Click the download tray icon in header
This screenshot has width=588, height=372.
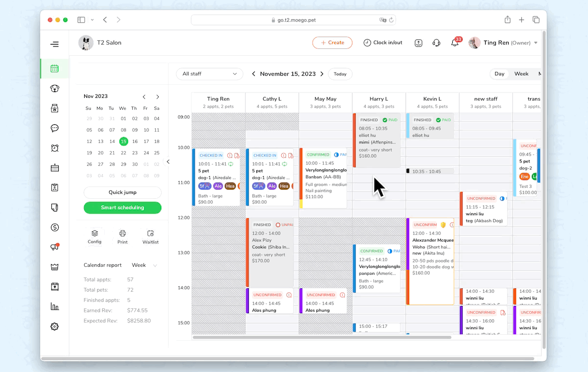(x=418, y=43)
